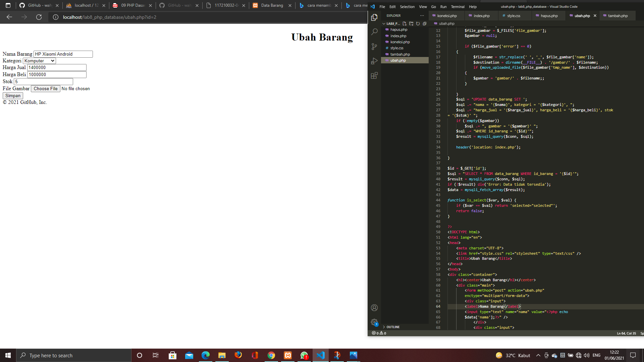Create a new folder in the Explorer
The height and width of the screenshot is (362, 644).
point(411,23)
